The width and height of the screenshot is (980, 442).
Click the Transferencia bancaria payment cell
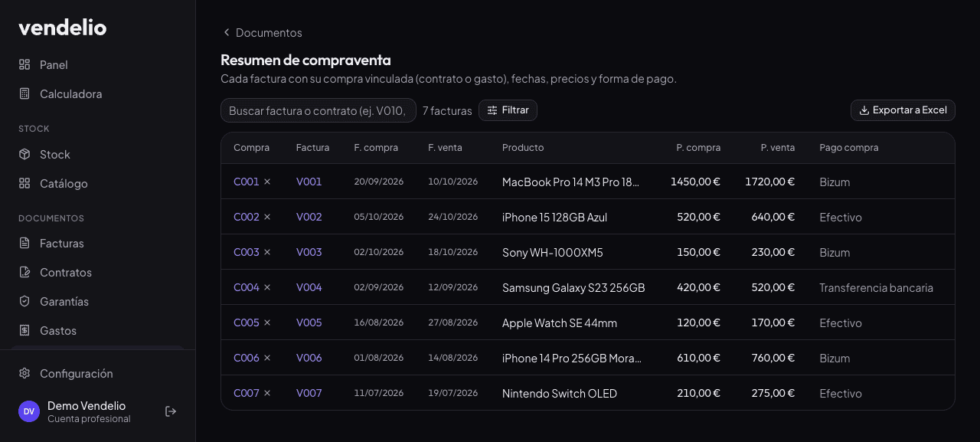pos(877,288)
